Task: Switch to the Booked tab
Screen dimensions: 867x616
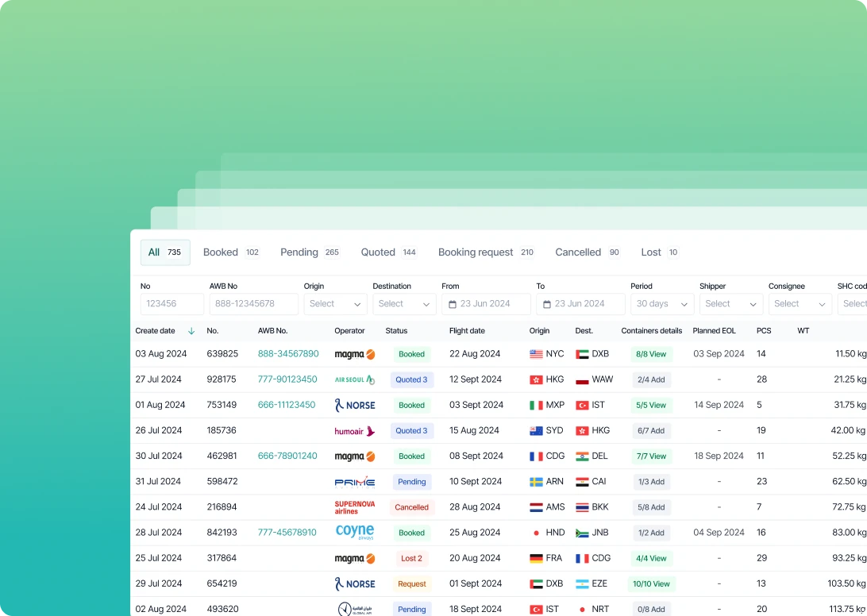Action: tap(221, 252)
